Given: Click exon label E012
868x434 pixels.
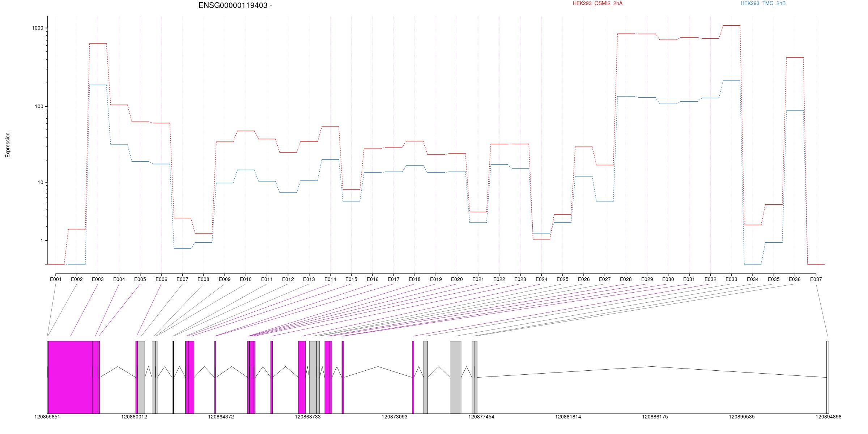Looking at the screenshot, I should (x=288, y=279).
